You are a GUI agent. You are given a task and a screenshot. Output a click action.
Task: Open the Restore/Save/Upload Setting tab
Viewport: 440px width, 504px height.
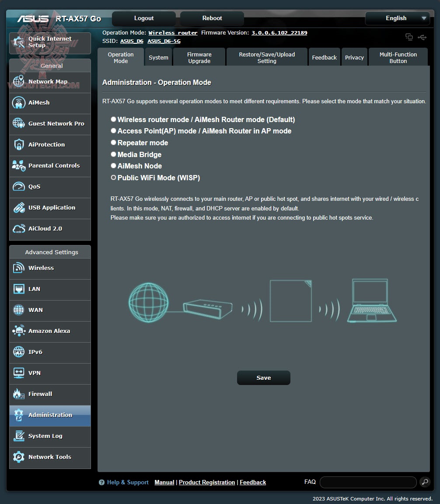point(267,58)
